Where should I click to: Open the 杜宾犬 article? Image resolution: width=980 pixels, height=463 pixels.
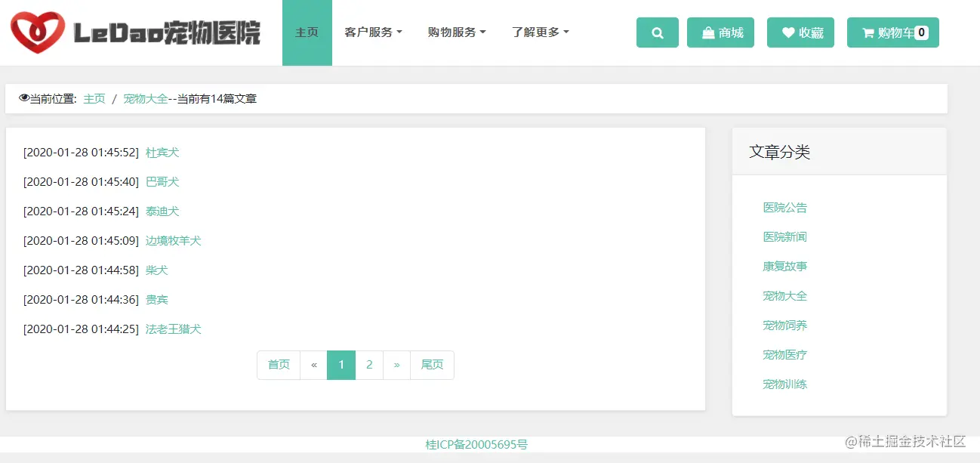tap(162, 153)
